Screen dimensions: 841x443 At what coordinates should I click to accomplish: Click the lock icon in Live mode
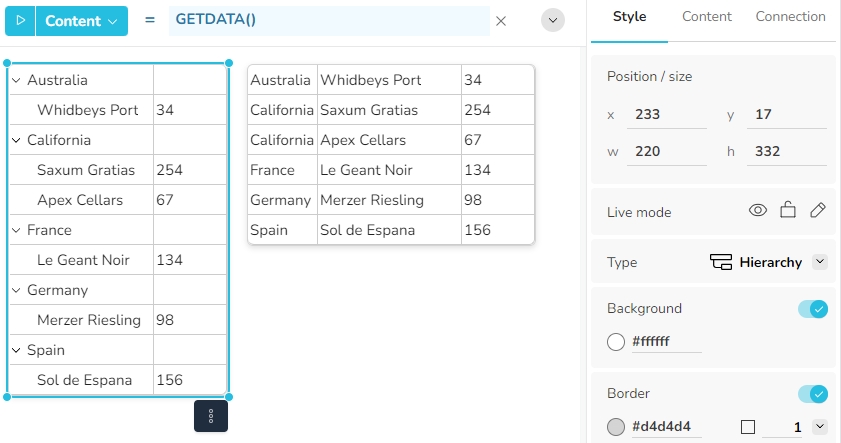tap(788, 210)
